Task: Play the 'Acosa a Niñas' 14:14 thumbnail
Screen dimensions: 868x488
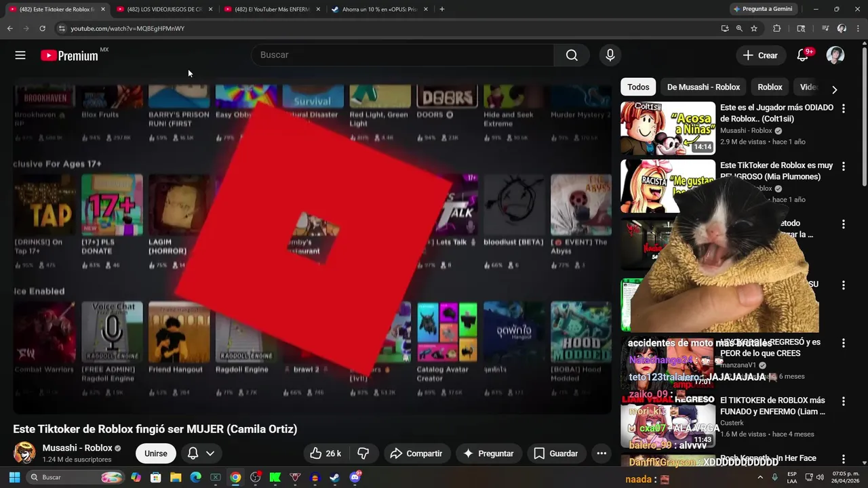Action: tap(668, 128)
